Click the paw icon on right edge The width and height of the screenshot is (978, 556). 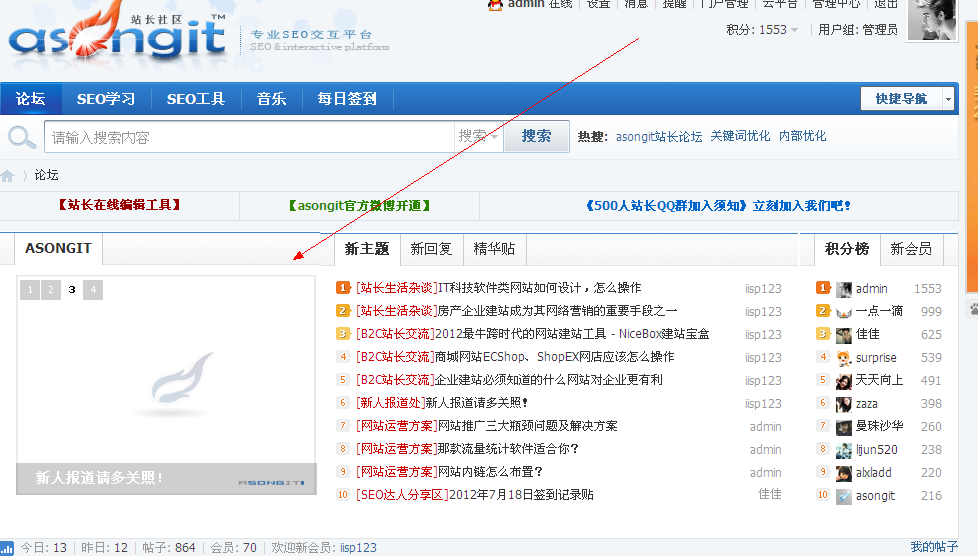[972, 309]
